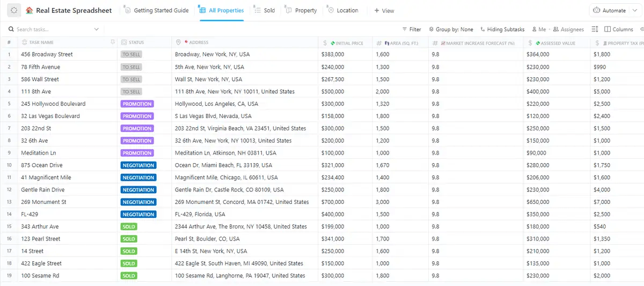Open task 32 Las Vegas Boulevard
Image resolution: width=644 pixels, height=286 pixels.
tap(50, 116)
